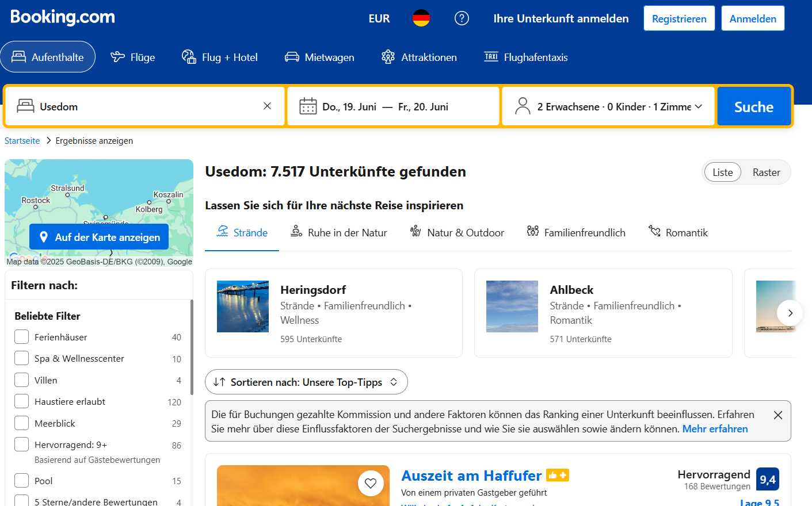Tick the Meerblick filter checkbox
The height and width of the screenshot is (506, 812).
[22, 423]
